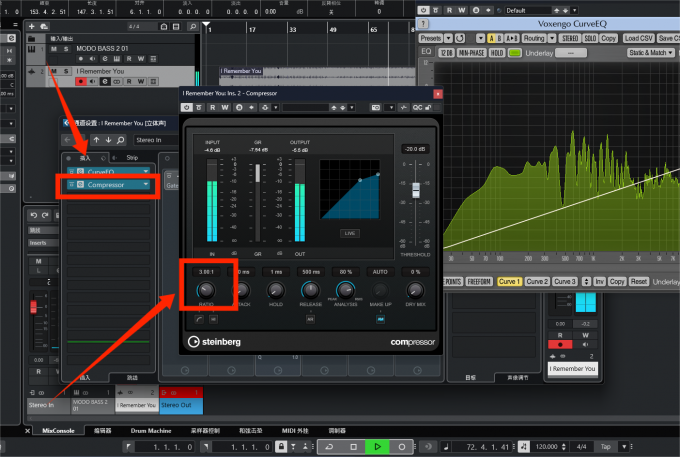Viewport: 680px width, 457px height.
Task: Start playback with green play button
Action: tap(377, 447)
